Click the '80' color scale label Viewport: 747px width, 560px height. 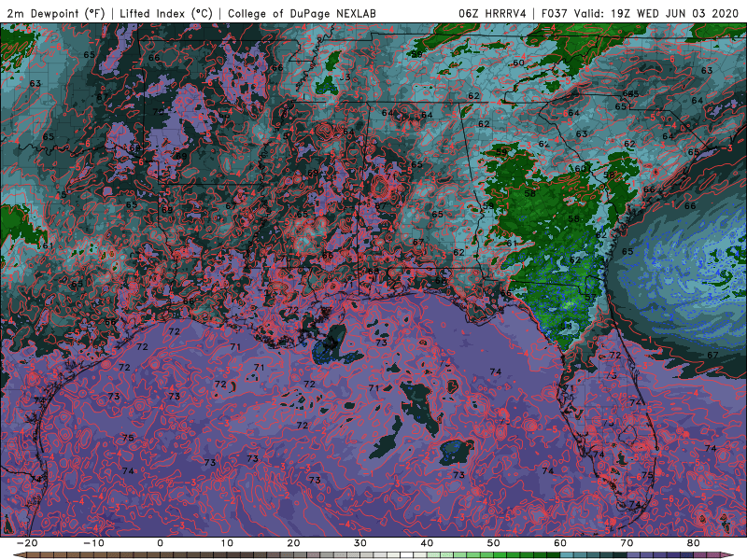(x=694, y=543)
